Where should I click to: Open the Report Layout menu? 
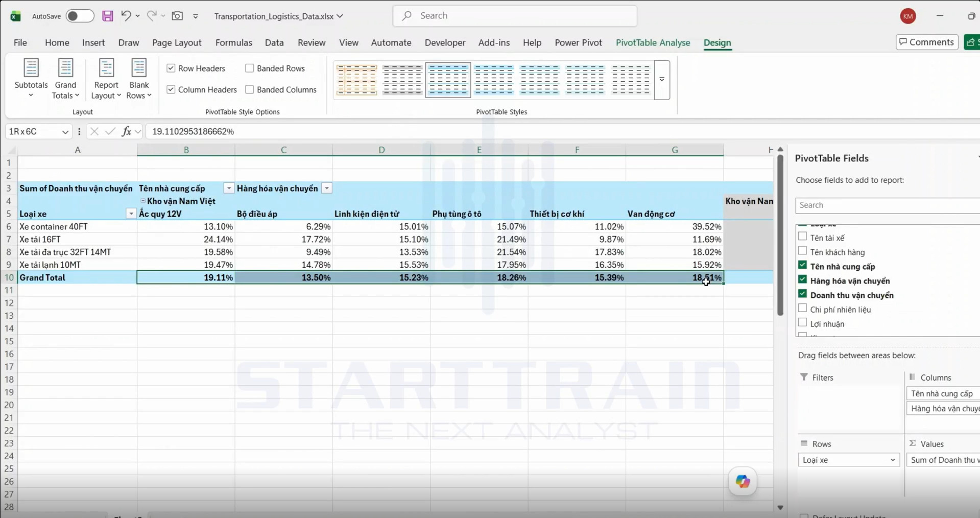[106, 79]
